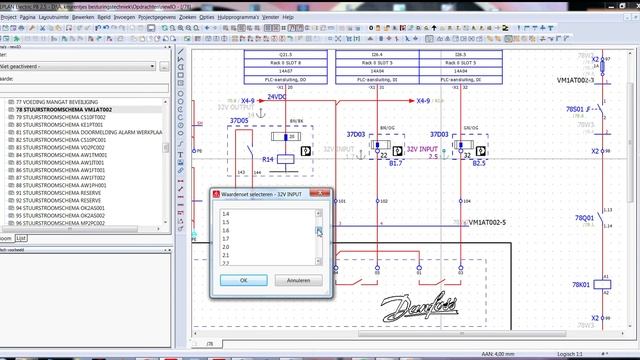Click the black up-arrow icon in toolbar
This screenshot has width=640, height=360.
coord(434,28)
